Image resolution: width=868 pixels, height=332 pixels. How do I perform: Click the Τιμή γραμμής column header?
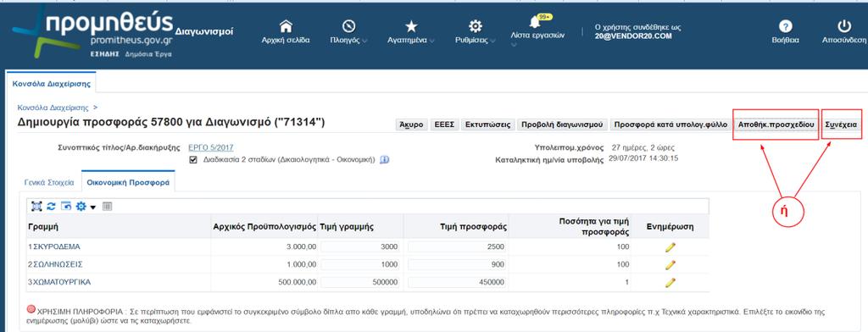pyautogui.click(x=347, y=227)
